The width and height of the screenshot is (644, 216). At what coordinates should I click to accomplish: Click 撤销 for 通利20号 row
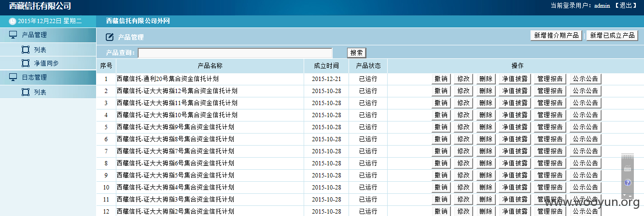(x=441, y=79)
